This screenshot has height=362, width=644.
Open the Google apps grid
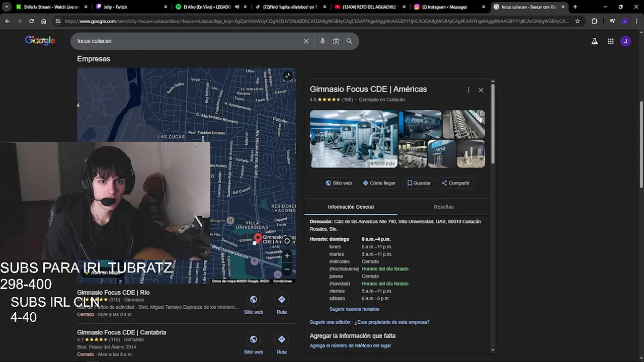pos(610,41)
